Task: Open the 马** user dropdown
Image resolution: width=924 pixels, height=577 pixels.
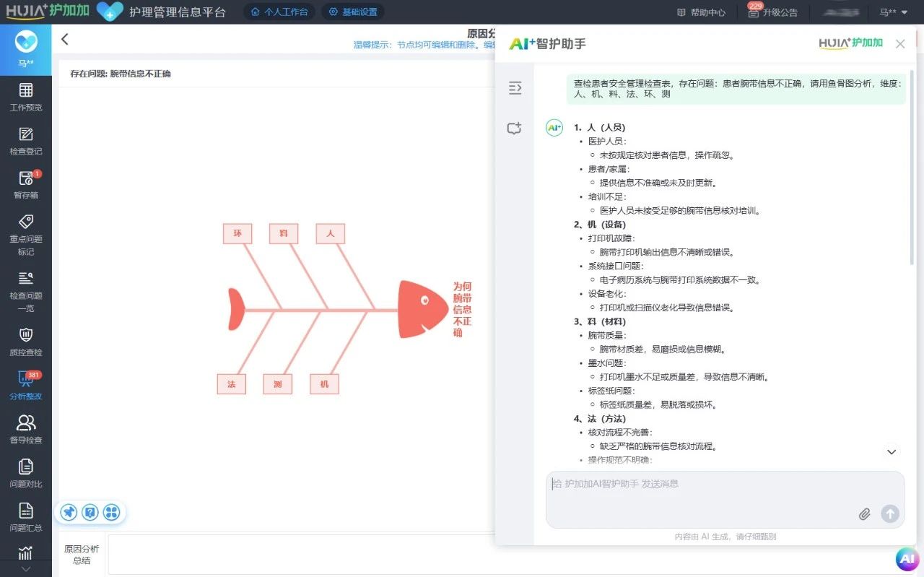Action: 894,12
